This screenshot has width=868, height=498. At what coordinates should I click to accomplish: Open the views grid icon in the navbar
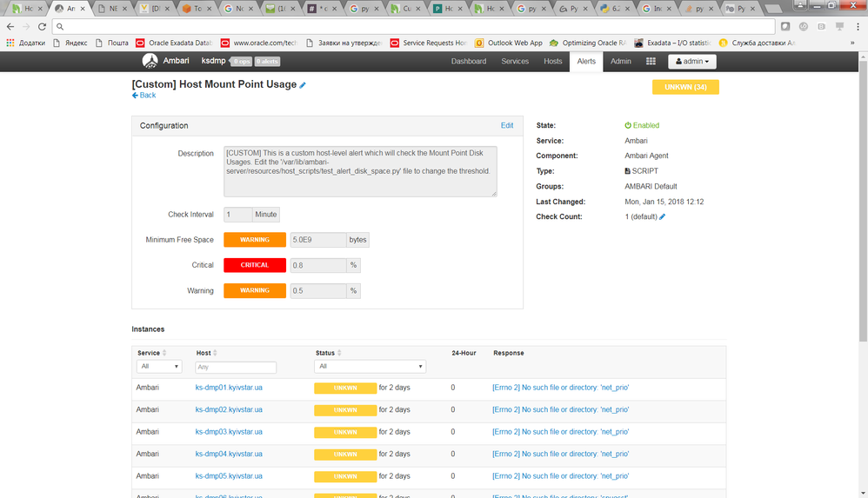click(x=651, y=62)
